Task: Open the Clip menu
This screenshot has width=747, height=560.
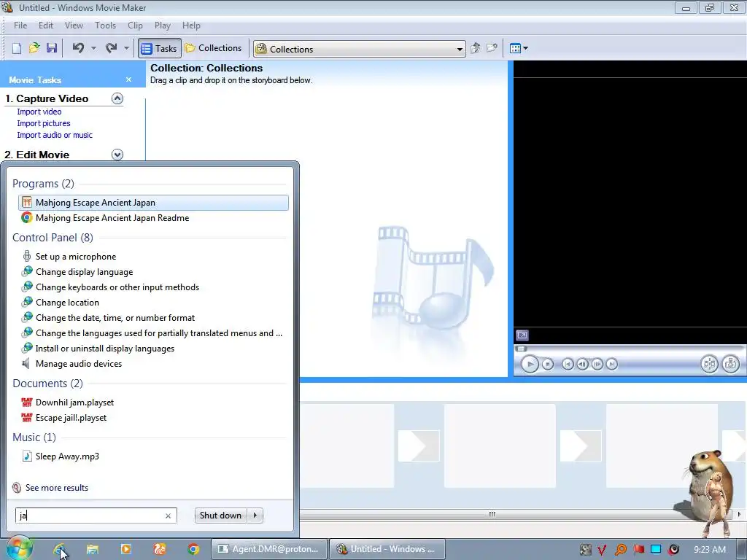Action: pyautogui.click(x=135, y=26)
